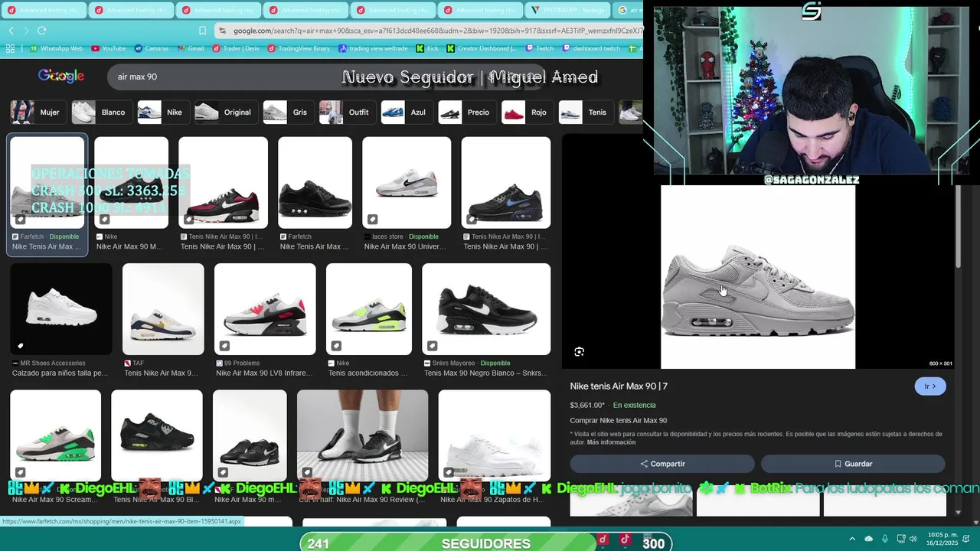Search the previewed image with Google Lens icon

coord(579,352)
